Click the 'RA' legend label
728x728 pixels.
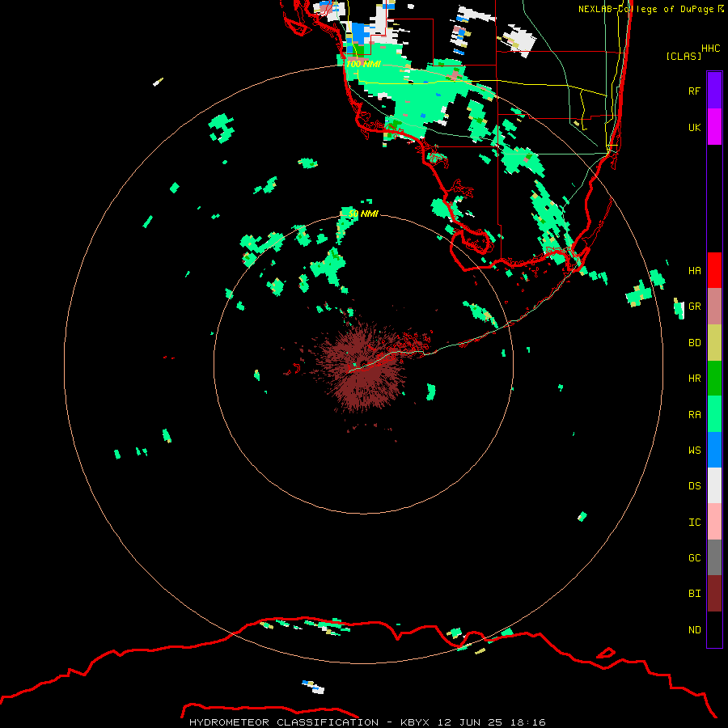(x=694, y=415)
